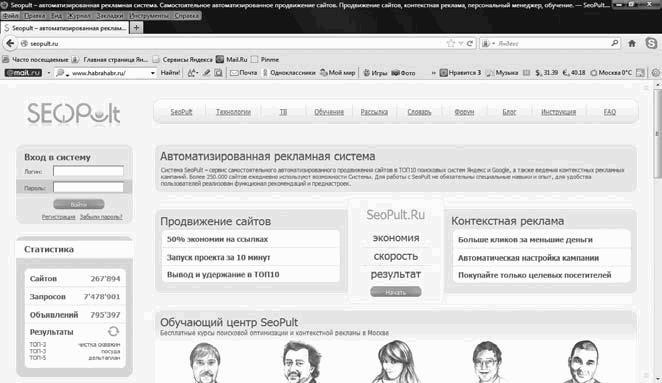Image resolution: width=662 pixels, height=383 pixels.
Task: Search with the magnifier icon in Yandex box
Action: pos(614,43)
